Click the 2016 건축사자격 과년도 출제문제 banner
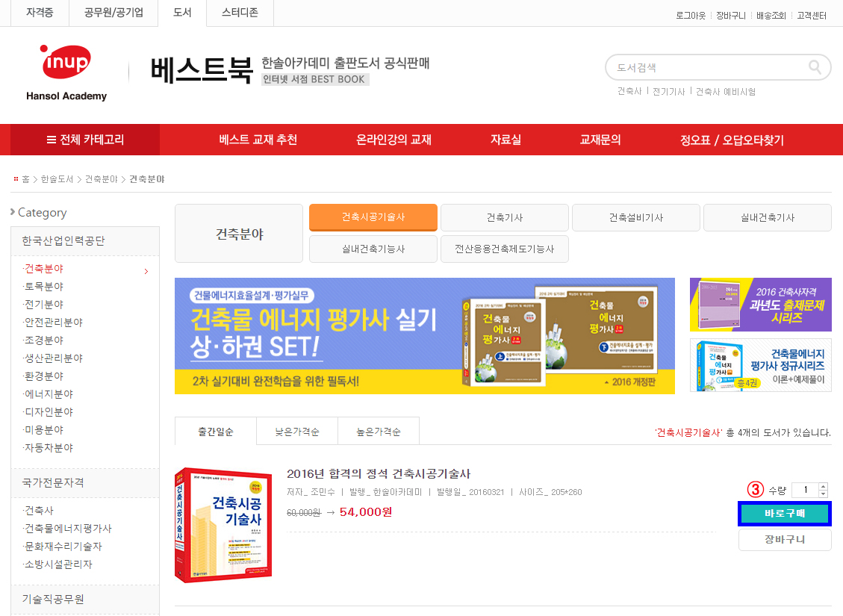The width and height of the screenshot is (843, 616). [x=761, y=305]
